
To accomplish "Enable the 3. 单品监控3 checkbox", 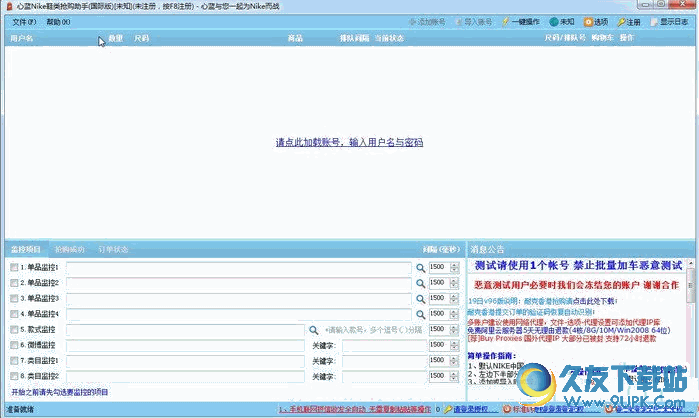I will pyautogui.click(x=14, y=299).
